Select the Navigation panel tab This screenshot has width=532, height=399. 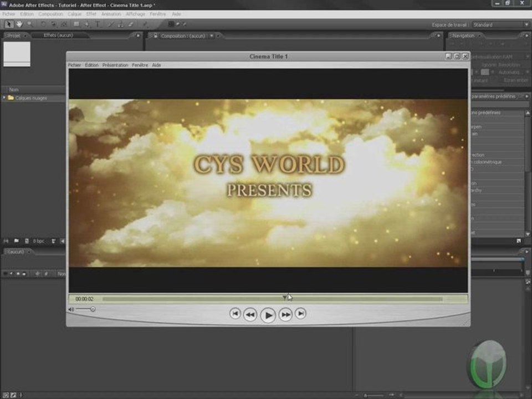(463, 35)
